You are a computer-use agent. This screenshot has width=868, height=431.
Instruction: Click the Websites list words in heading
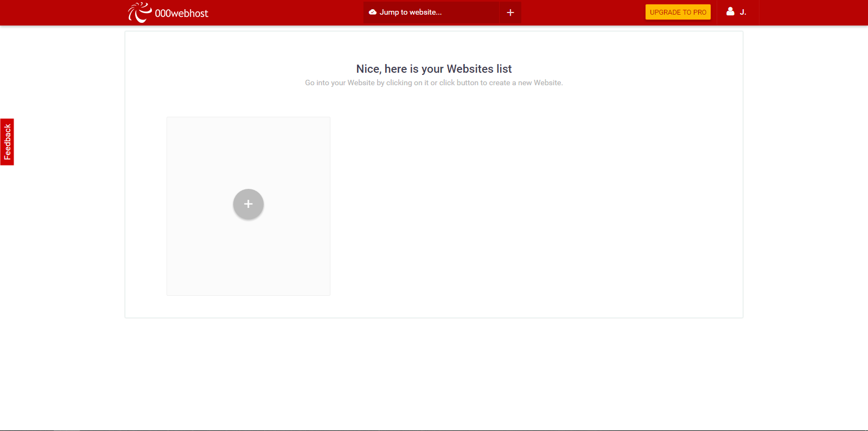(479, 69)
